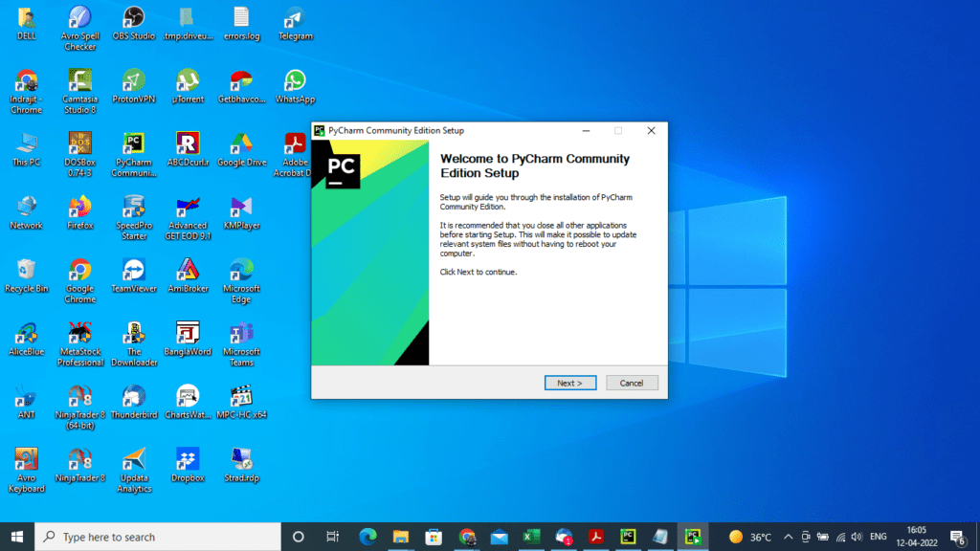Viewport: 980px width, 551px height.
Task: Select the BanglaWord desktop shortcut
Action: tap(188, 340)
